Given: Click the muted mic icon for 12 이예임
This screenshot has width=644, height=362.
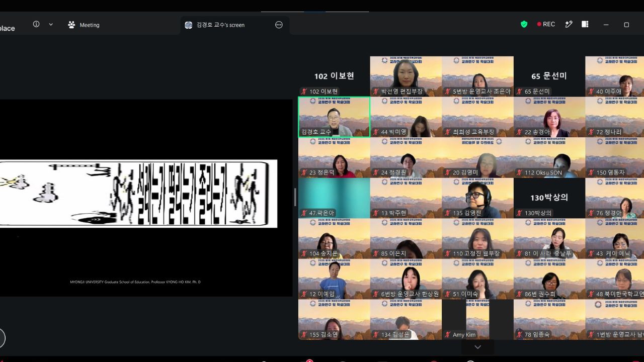Looking at the screenshot, I should tap(304, 294).
